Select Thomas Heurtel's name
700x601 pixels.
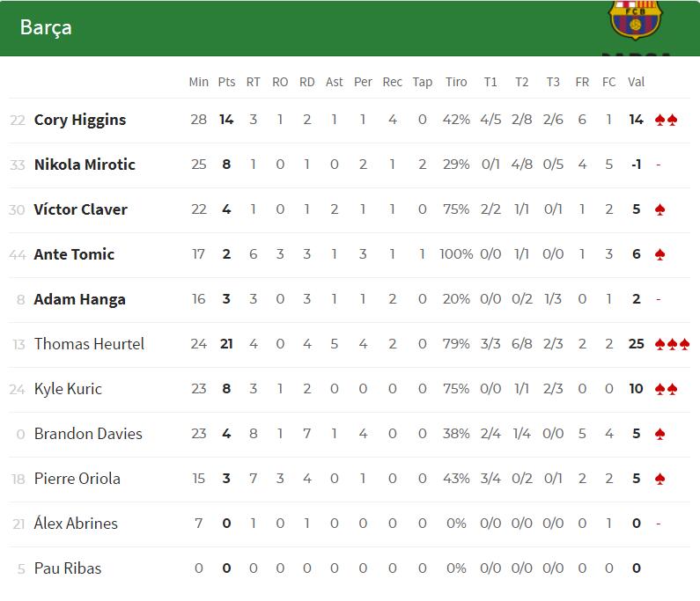click(89, 344)
